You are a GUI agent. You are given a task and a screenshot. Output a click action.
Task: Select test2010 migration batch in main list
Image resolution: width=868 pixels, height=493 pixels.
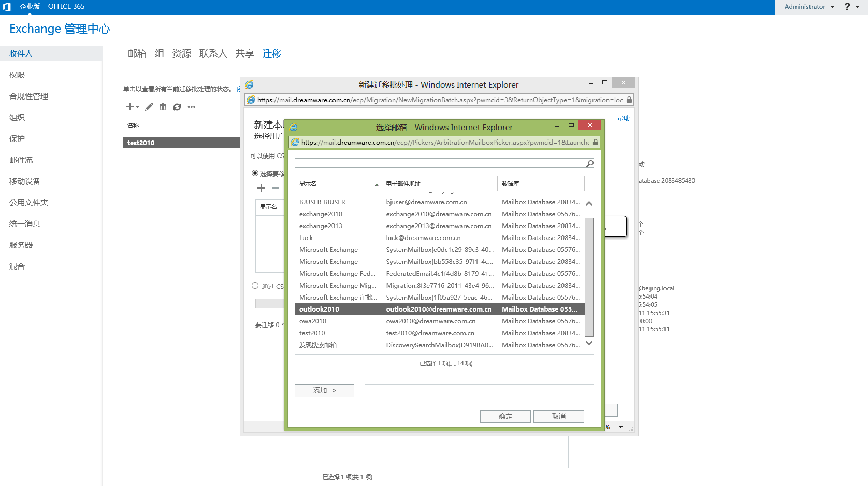click(x=181, y=143)
